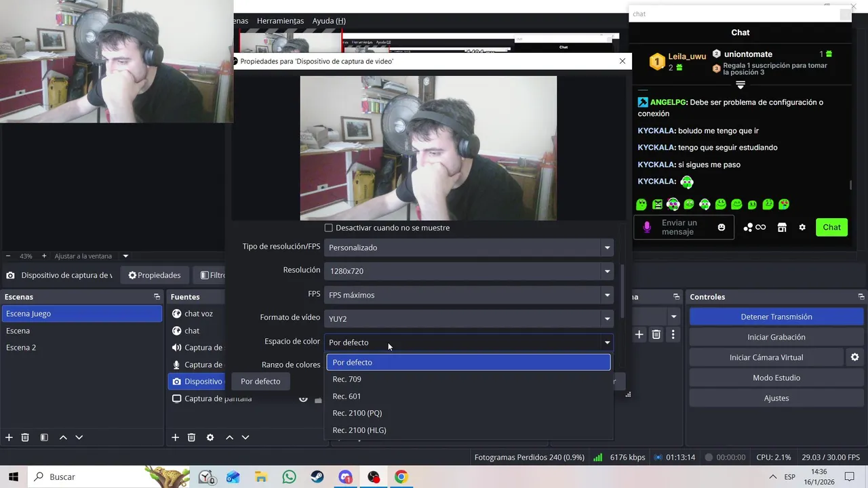Viewport: 868px width, 488px height.
Task: Add transition with plus icon in mixer area
Action: tap(639, 334)
